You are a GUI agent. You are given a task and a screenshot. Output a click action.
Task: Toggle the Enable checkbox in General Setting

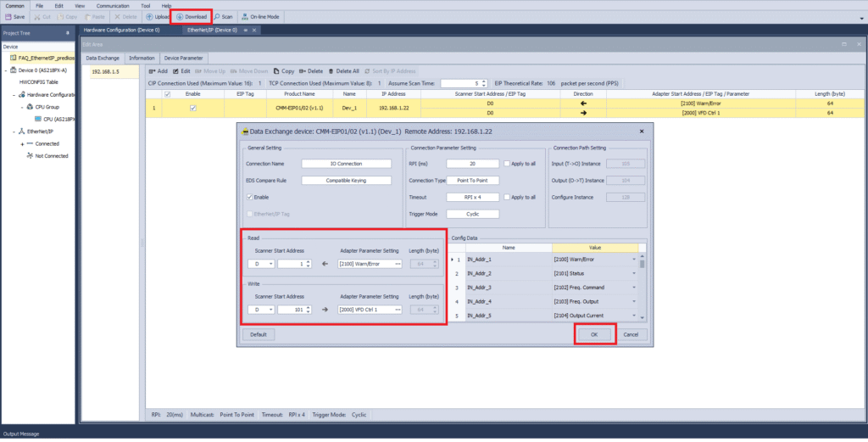250,197
